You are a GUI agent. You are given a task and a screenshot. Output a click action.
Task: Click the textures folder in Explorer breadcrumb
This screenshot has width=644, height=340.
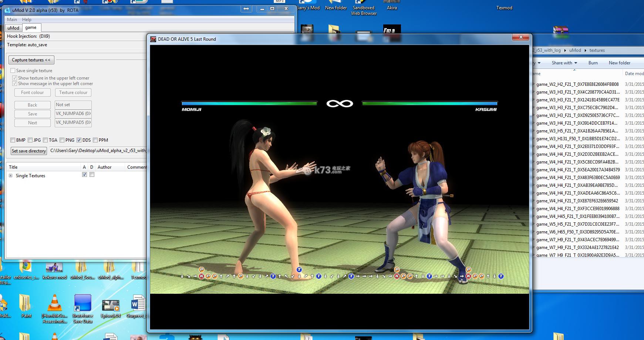tap(597, 50)
